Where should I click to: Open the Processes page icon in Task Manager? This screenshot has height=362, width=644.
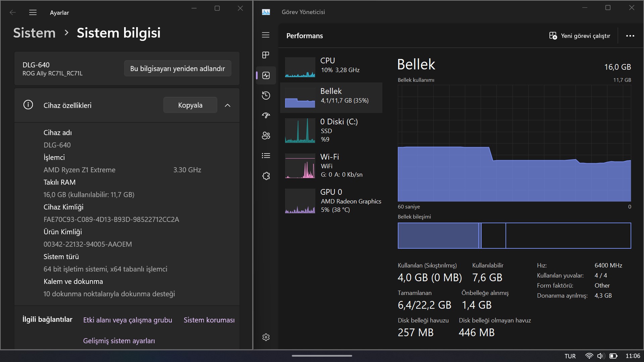click(266, 55)
